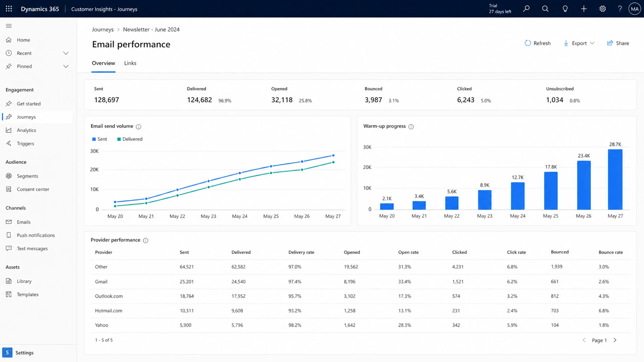This screenshot has height=362, width=644.
Task: Click the Share button label
Action: pyautogui.click(x=622, y=43)
